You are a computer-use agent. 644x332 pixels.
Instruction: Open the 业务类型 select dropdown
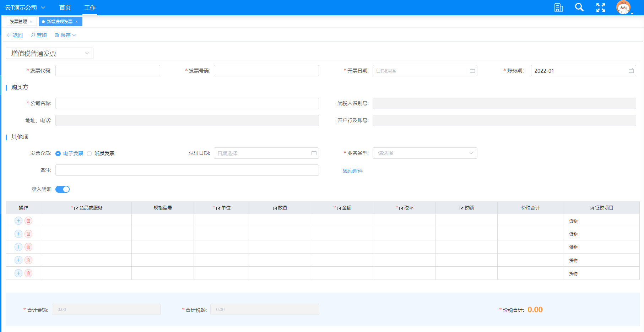(x=425, y=153)
